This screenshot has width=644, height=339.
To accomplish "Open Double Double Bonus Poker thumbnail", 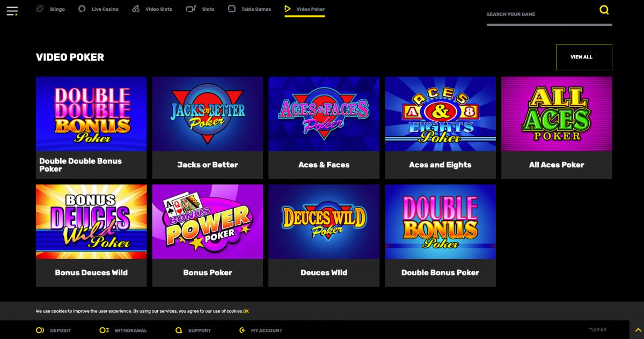I will click(x=91, y=114).
